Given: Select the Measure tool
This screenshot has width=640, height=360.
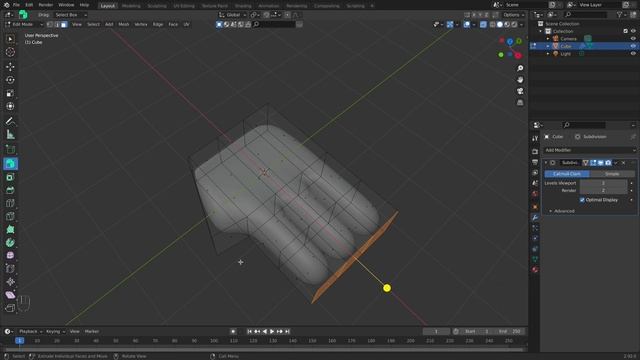Looking at the screenshot, I should [10, 134].
